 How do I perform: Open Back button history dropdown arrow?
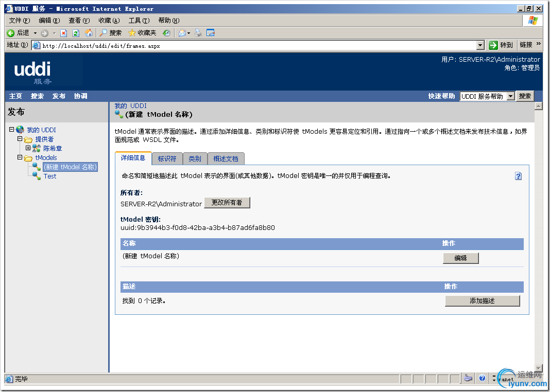[35, 33]
